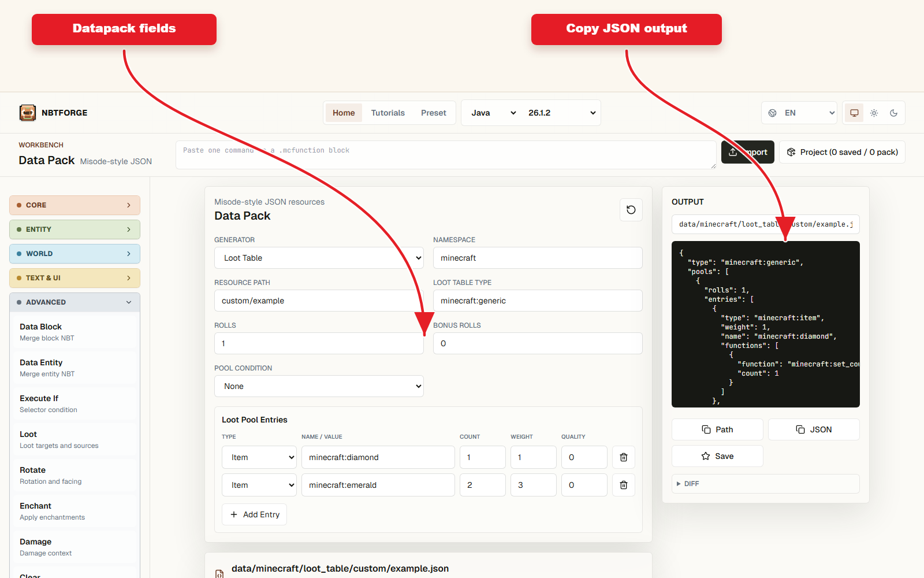Open the Data Block sidebar item
Screen dimensions: 924x578
point(74,332)
